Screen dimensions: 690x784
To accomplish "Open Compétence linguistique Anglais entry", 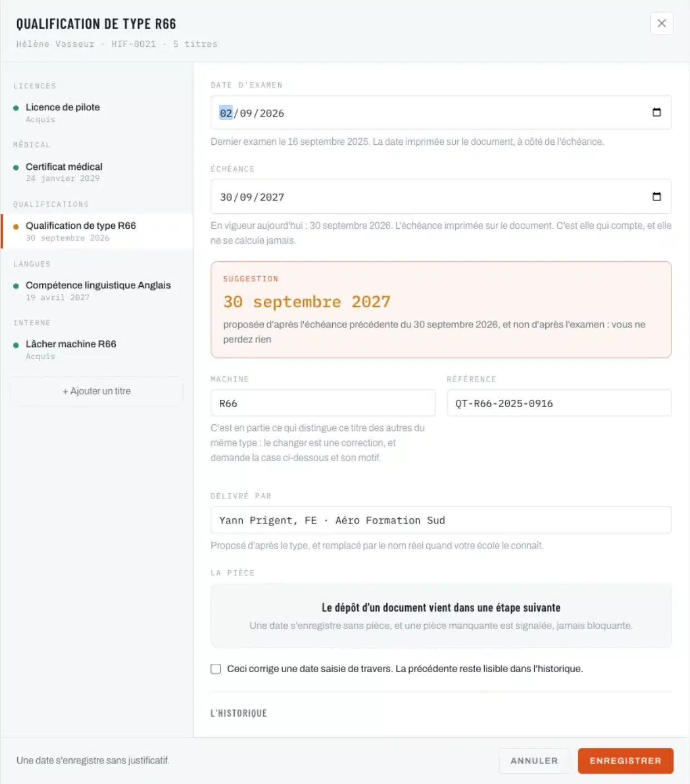I will pyautogui.click(x=97, y=291).
